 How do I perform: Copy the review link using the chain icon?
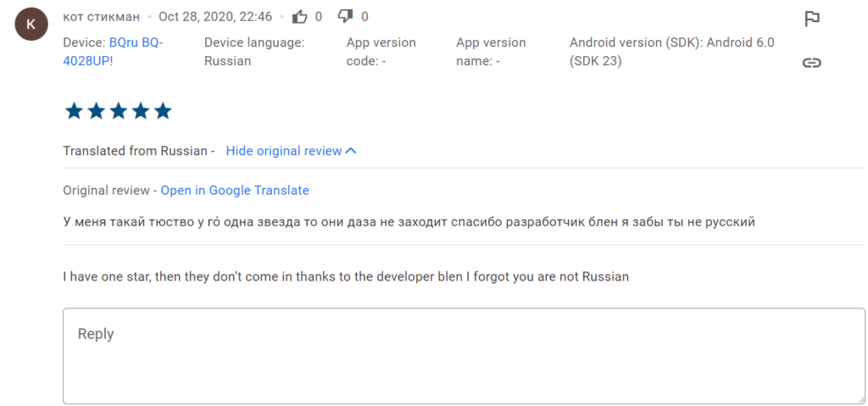pyautogui.click(x=811, y=63)
